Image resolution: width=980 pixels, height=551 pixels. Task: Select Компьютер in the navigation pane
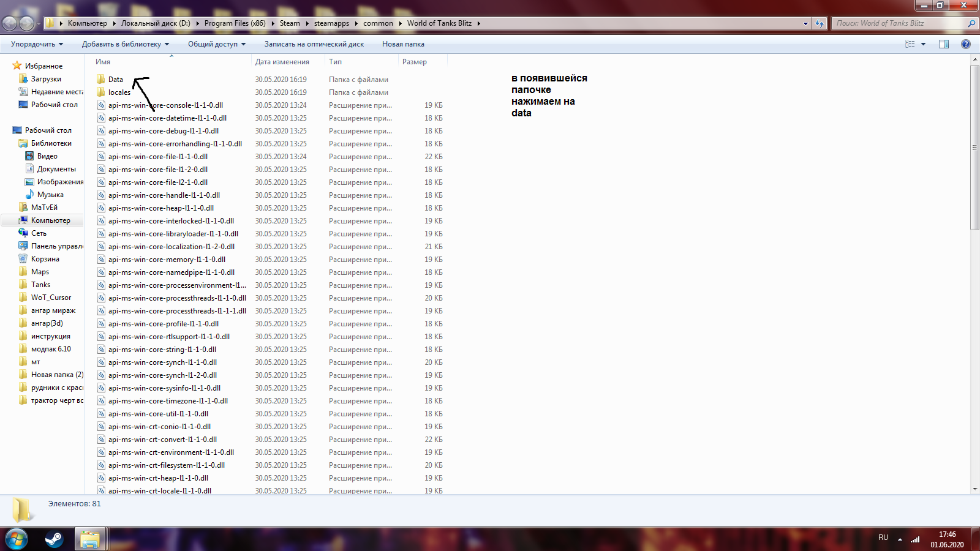51,220
